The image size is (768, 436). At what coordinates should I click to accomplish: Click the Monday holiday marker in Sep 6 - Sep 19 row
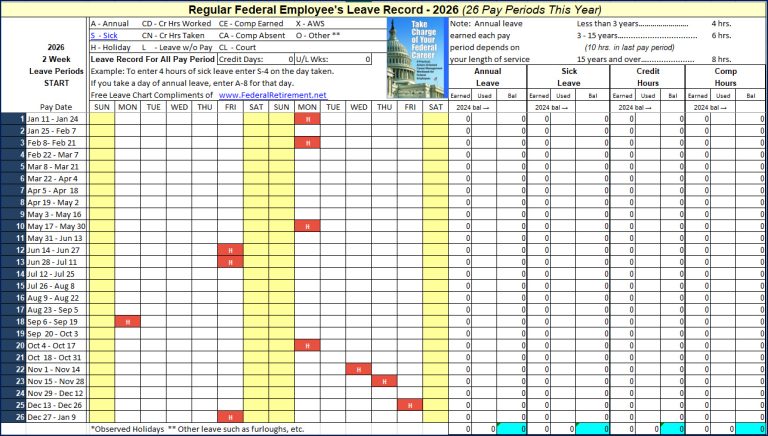(128, 321)
